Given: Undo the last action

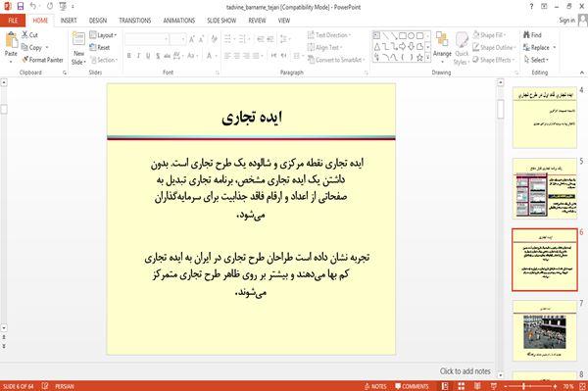Looking at the screenshot, I should pyautogui.click(x=33, y=6).
